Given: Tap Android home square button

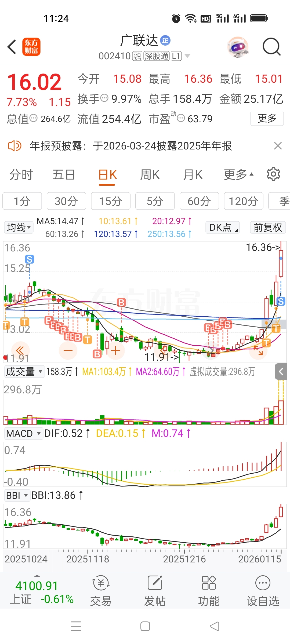Looking at the screenshot, I should 145,626.
